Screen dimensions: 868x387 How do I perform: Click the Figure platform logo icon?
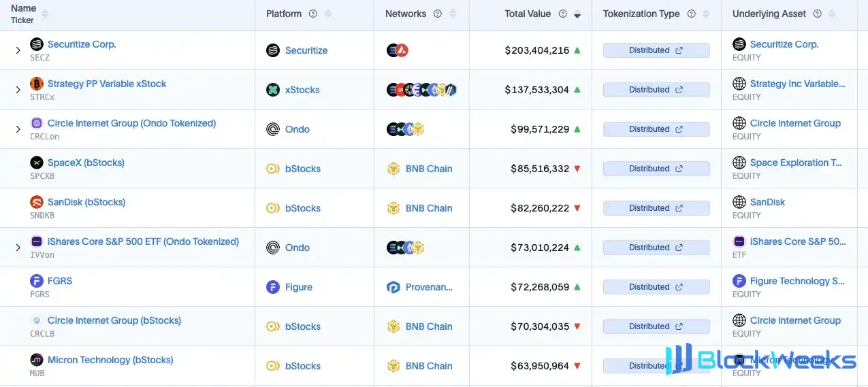pyautogui.click(x=273, y=287)
